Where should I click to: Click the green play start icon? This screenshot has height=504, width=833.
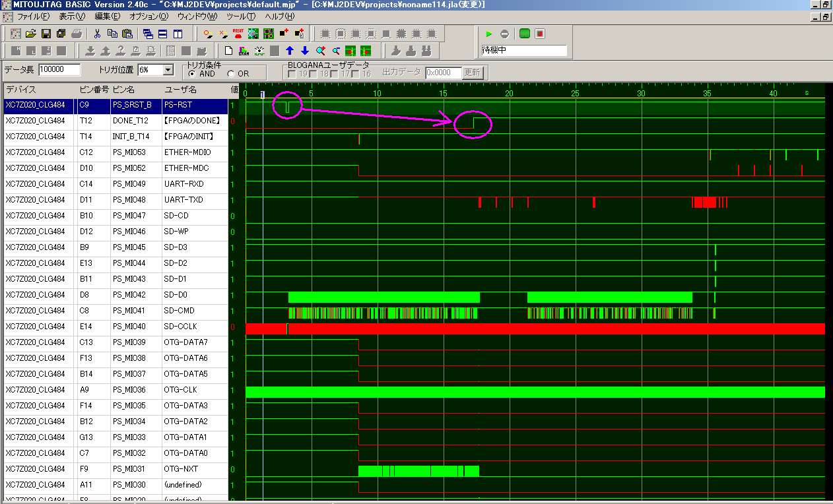coord(489,33)
